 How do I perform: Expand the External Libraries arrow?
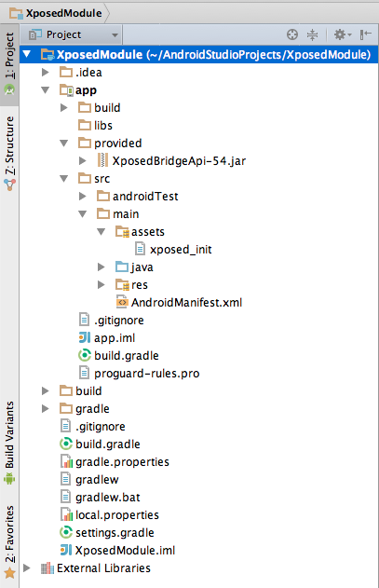[x=27, y=567]
